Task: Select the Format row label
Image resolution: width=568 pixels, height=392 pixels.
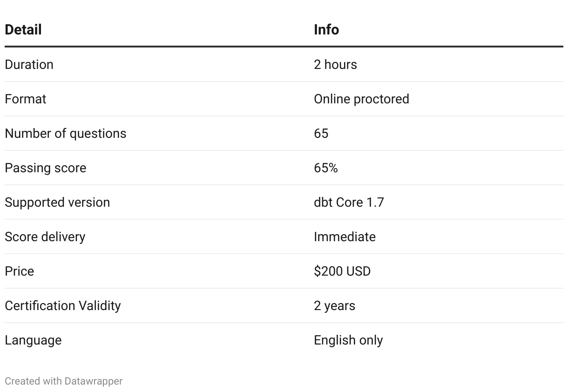Action: (26, 99)
